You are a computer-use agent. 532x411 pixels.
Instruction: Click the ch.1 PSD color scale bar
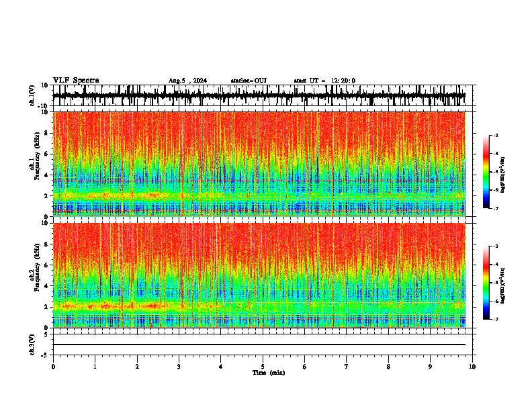tap(486, 172)
